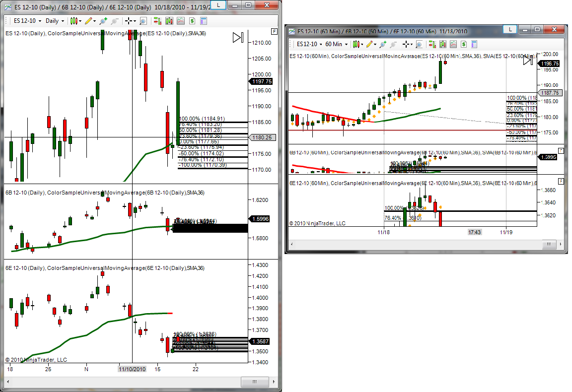The height and width of the screenshot is (392, 572).
Task: Open Indicators icon in Daily window
Action: point(181,21)
